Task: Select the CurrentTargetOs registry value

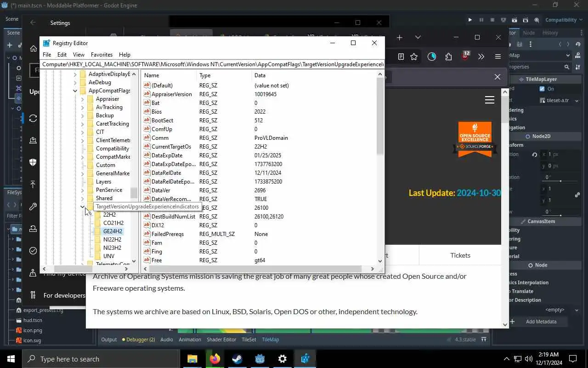Action: pos(171,147)
